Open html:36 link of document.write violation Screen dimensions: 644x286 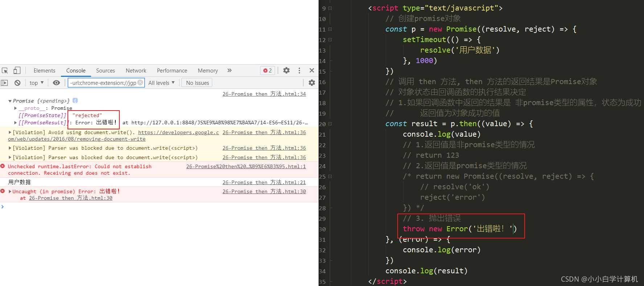(264, 132)
